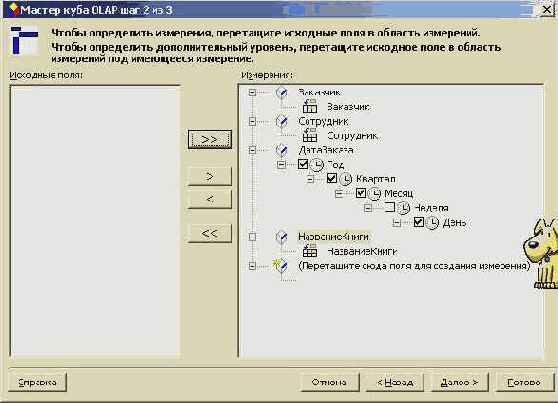The image size is (558, 403).
Task: Click the wizard icon in the header
Action: (x=24, y=40)
